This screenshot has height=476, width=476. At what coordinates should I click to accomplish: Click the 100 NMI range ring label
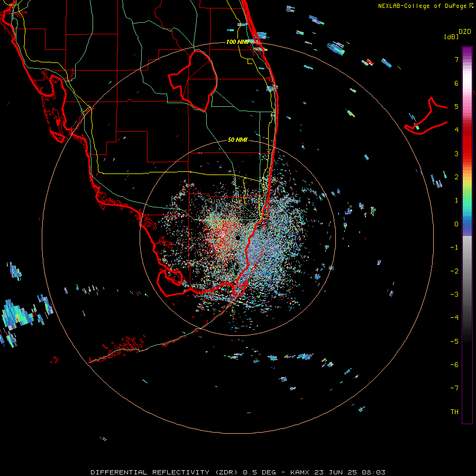pos(237,42)
